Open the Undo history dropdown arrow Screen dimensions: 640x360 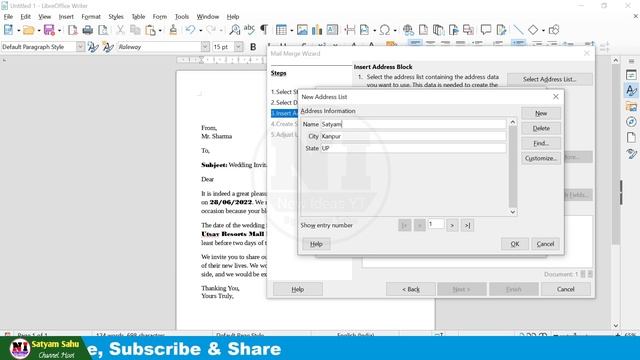(x=200, y=31)
